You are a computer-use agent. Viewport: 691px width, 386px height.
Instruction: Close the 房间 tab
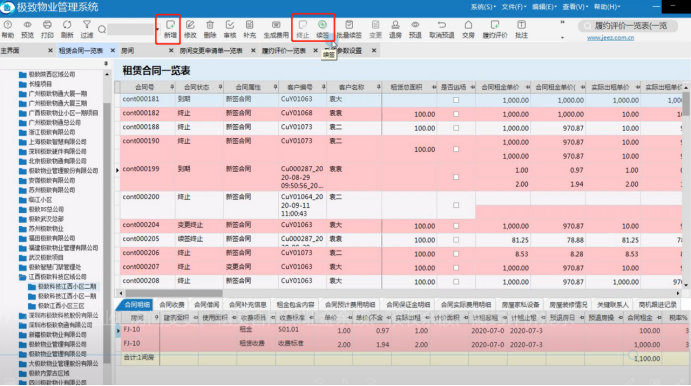[171, 51]
